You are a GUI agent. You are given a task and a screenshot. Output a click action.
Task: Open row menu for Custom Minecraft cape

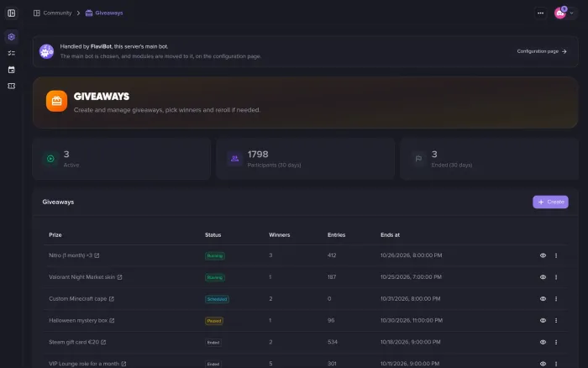[556, 299]
